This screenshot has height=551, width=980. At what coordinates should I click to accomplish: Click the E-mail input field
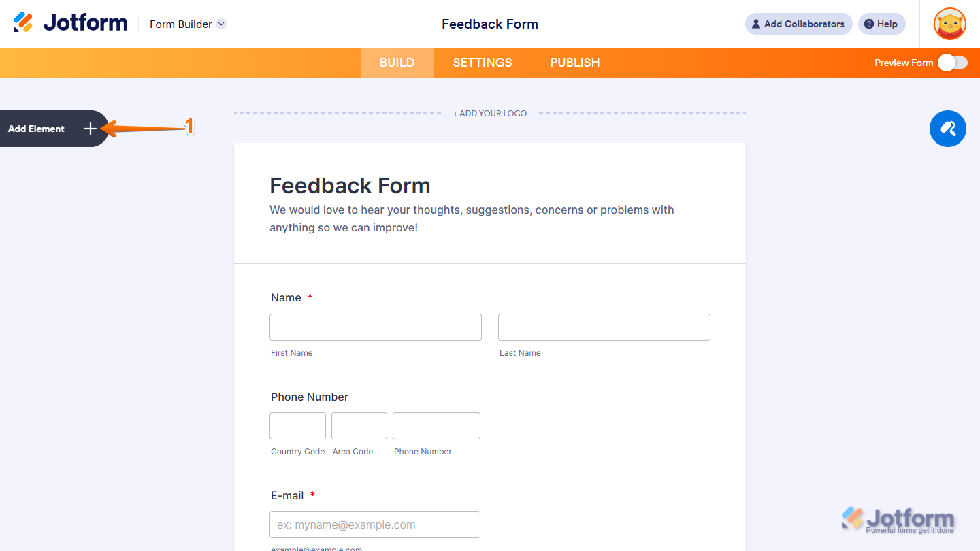coord(374,524)
